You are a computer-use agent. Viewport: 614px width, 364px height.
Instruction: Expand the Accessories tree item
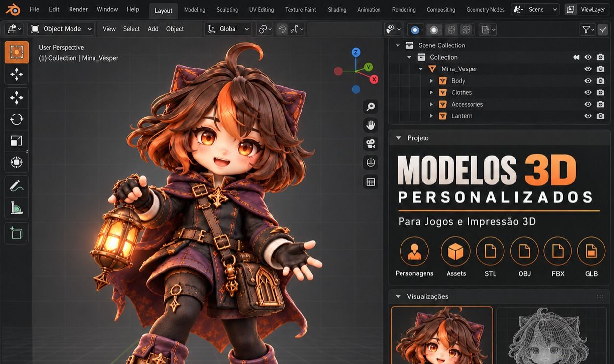point(431,104)
